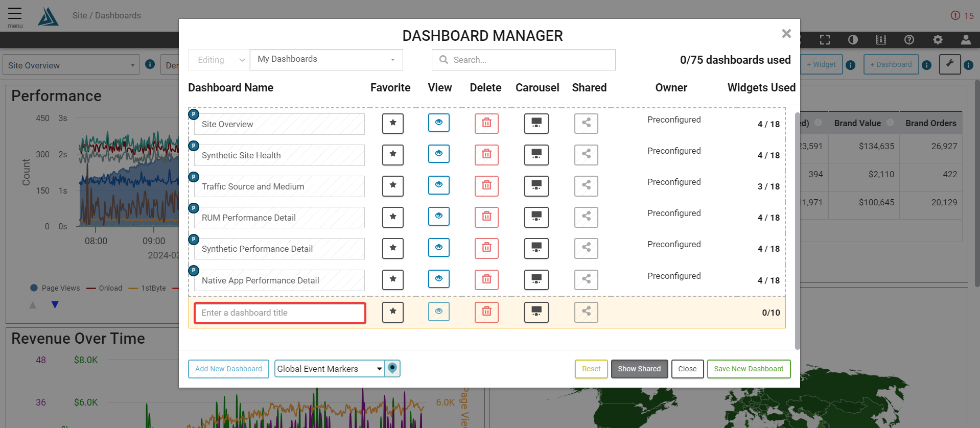Mark Traffic Source and Medium as favorite
This screenshot has width=980, height=428.
click(x=393, y=185)
